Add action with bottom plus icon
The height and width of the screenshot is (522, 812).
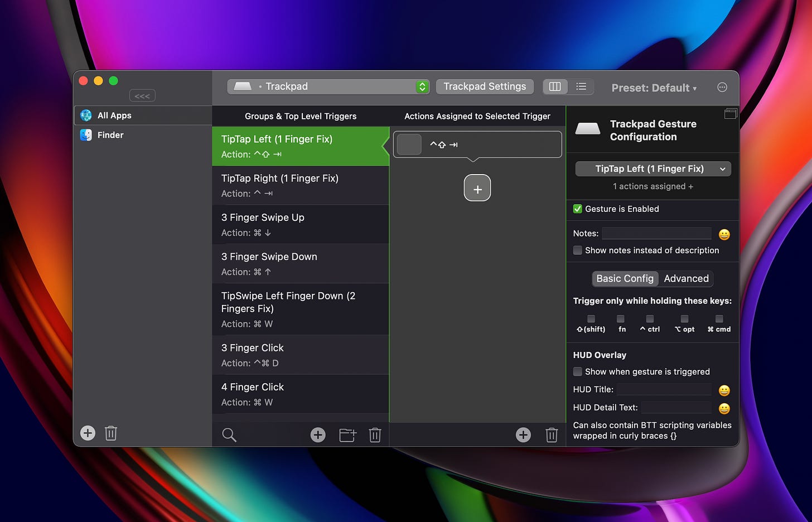523,435
